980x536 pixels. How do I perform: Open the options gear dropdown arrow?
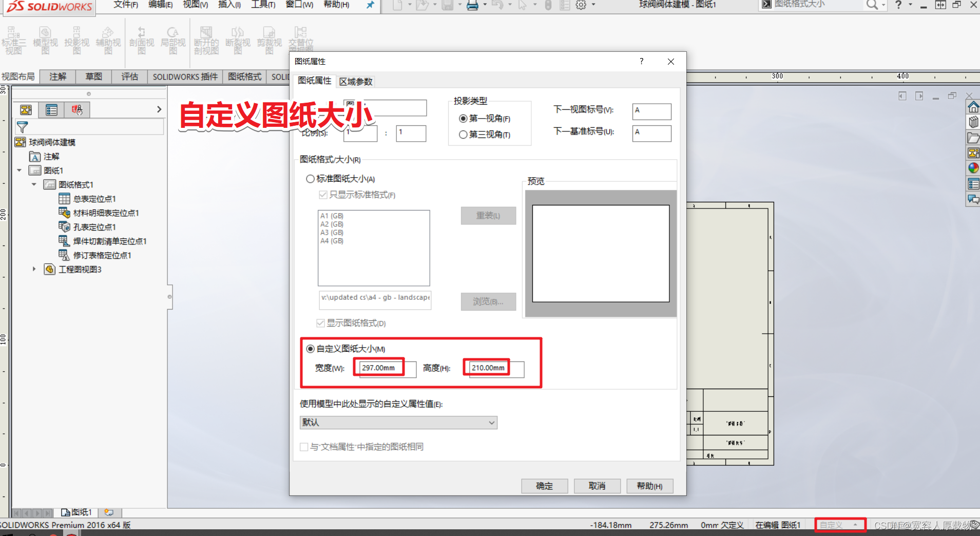click(x=593, y=5)
